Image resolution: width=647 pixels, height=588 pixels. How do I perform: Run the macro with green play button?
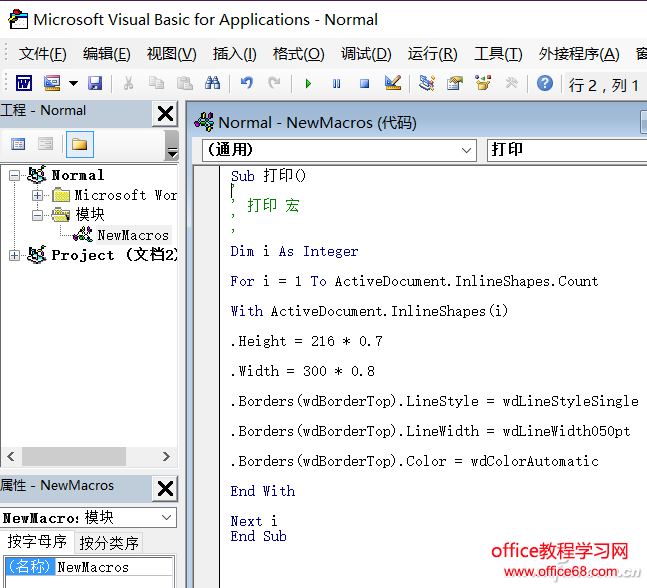click(x=308, y=84)
